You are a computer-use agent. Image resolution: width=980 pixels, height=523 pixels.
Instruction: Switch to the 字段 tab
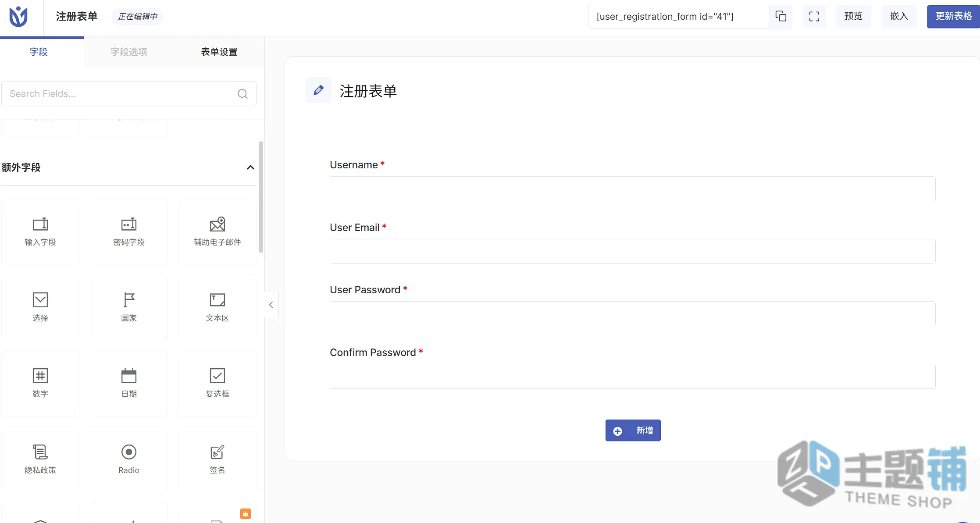(39, 52)
